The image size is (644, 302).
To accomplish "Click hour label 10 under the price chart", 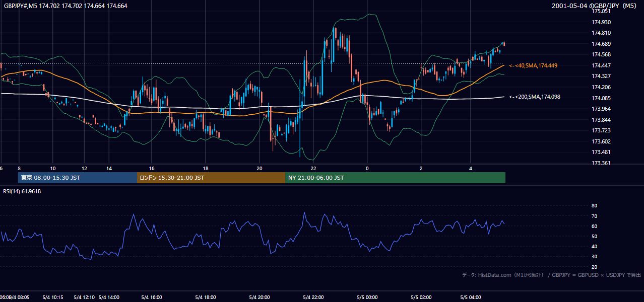I will pos(53,168).
